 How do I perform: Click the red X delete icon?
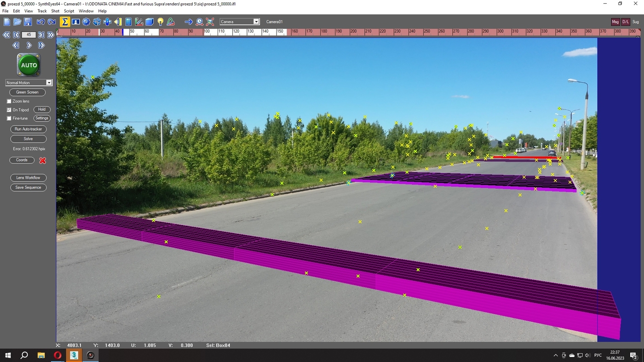coord(43,160)
